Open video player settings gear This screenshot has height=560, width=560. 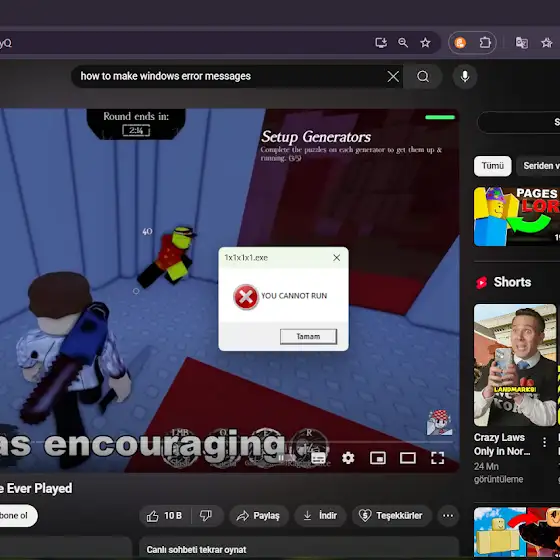pyautogui.click(x=348, y=458)
